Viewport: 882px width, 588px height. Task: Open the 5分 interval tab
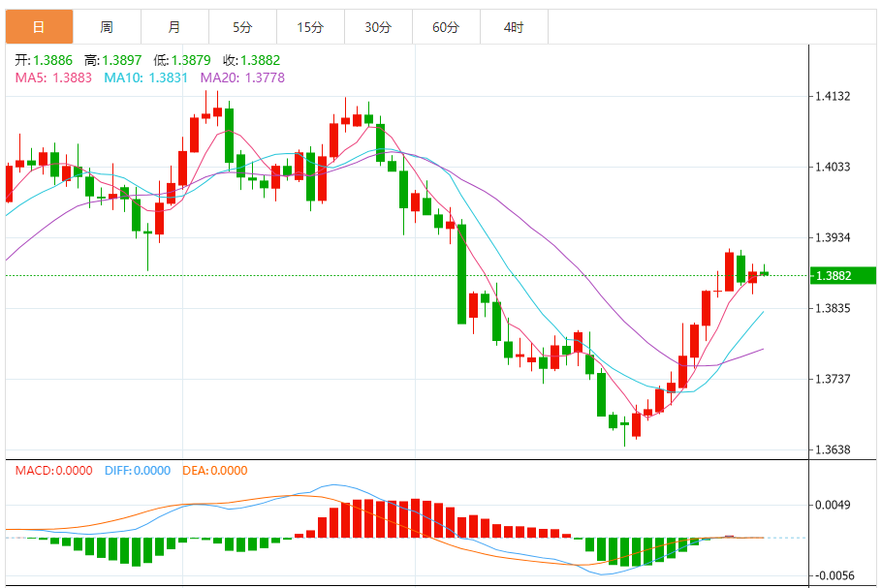coord(242,27)
